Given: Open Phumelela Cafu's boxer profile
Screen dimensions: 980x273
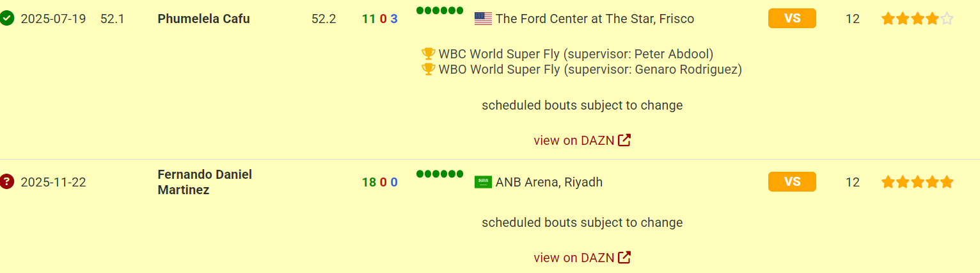Looking at the screenshot, I should pyautogui.click(x=203, y=19).
